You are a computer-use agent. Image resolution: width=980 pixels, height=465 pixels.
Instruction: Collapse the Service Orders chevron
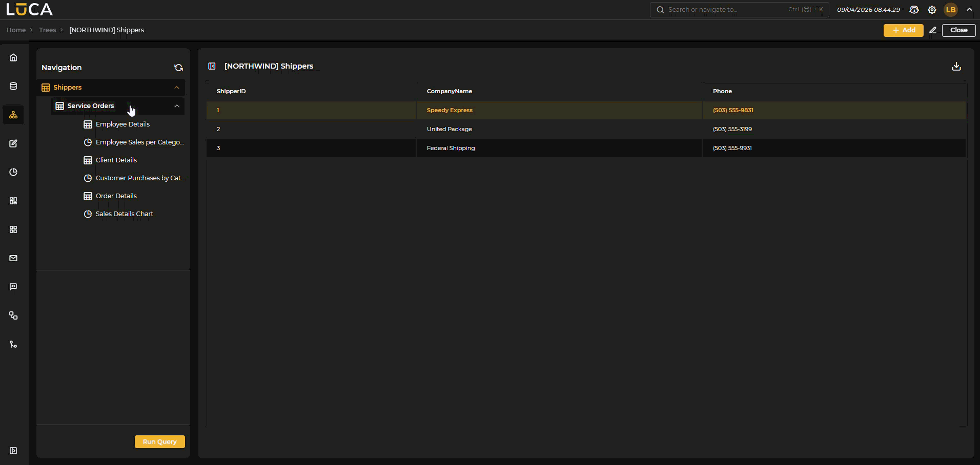click(x=177, y=106)
